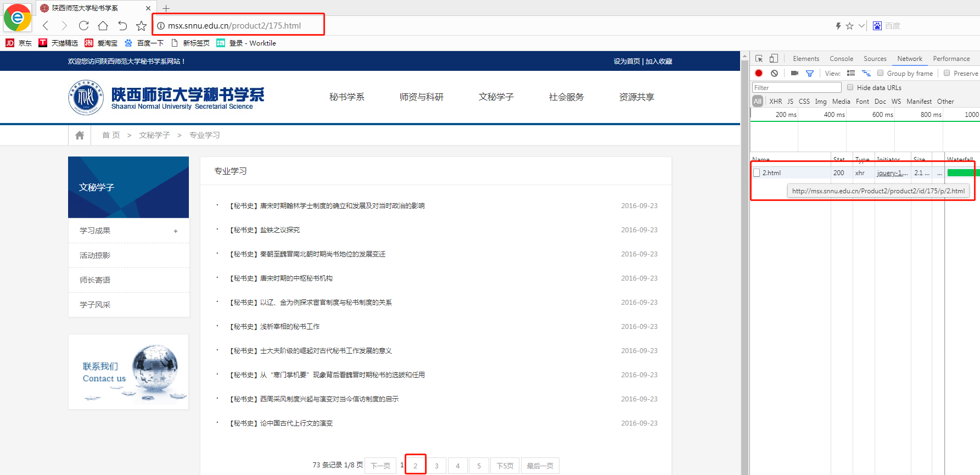Toggle the network filter funnel icon
The width and height of the screenshot is (980, 475).
(810, 73)
